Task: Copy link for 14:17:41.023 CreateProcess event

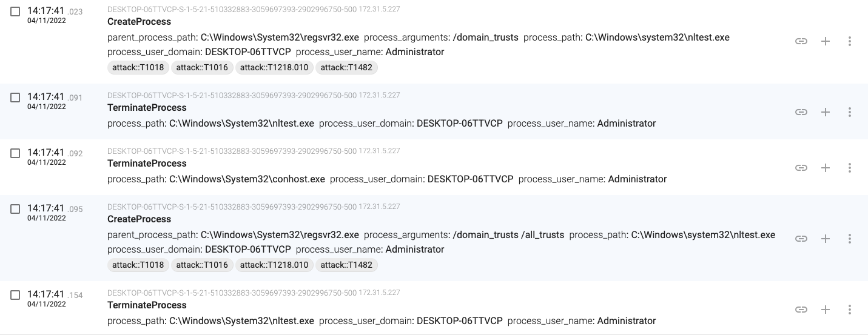Action: point(801,41)
